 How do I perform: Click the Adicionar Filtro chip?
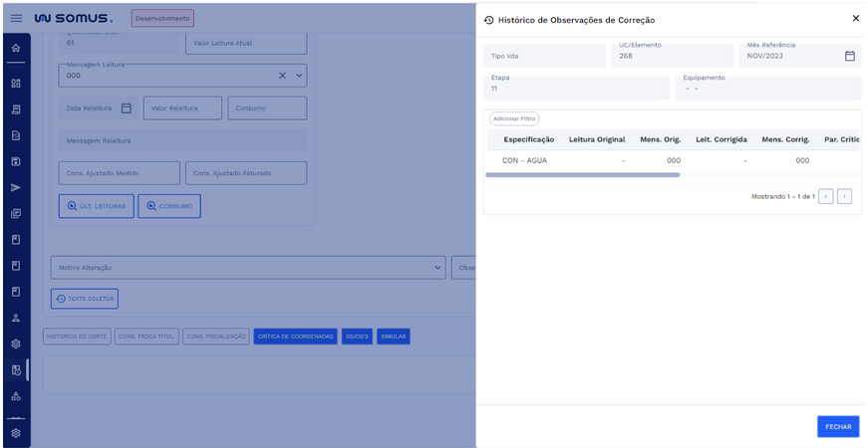tap(514, 118)
